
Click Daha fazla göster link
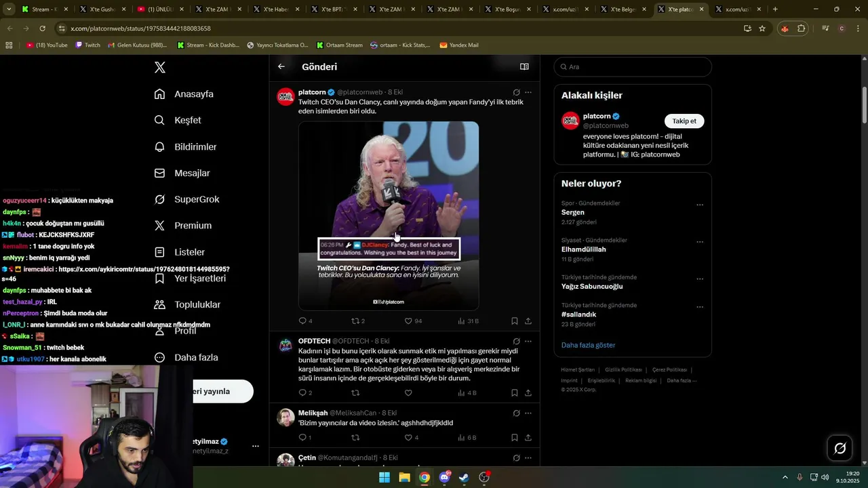point(588,345)
